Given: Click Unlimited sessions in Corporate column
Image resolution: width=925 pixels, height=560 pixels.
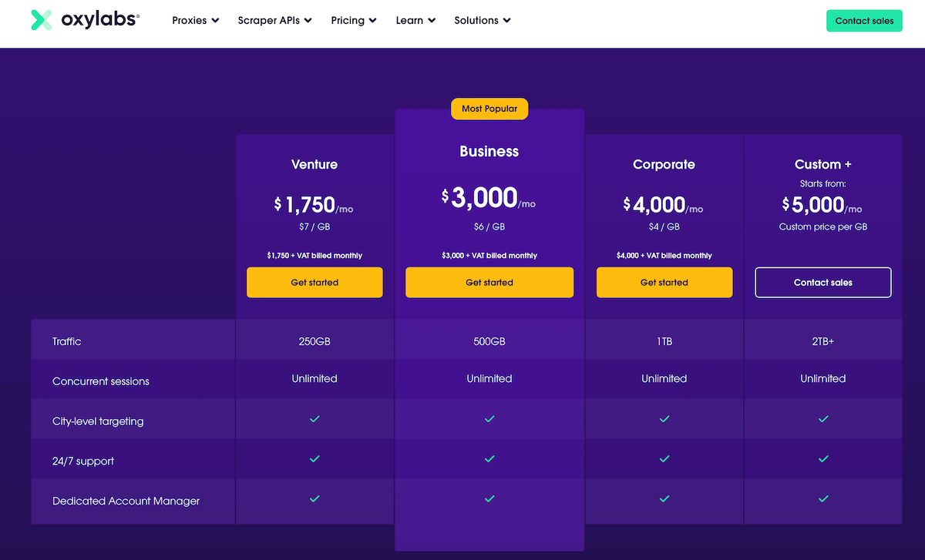Looking at the screenshot, I should [x=664, y=378].
